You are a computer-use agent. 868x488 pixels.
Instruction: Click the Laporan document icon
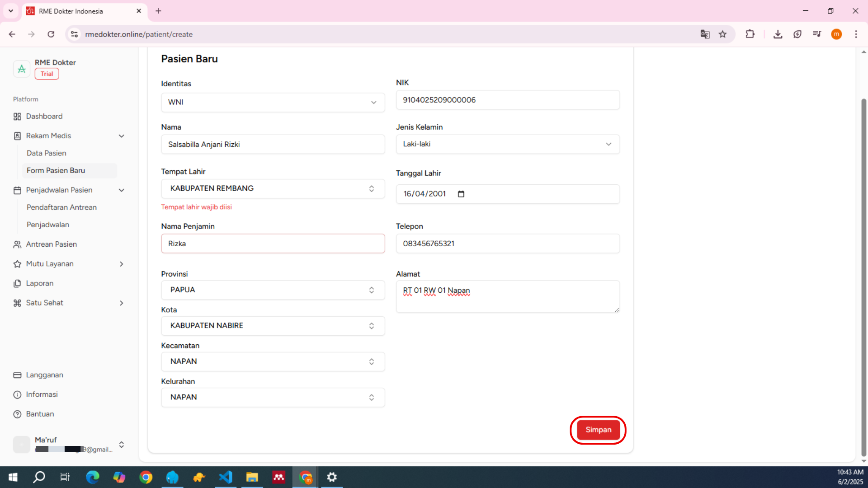17,283
